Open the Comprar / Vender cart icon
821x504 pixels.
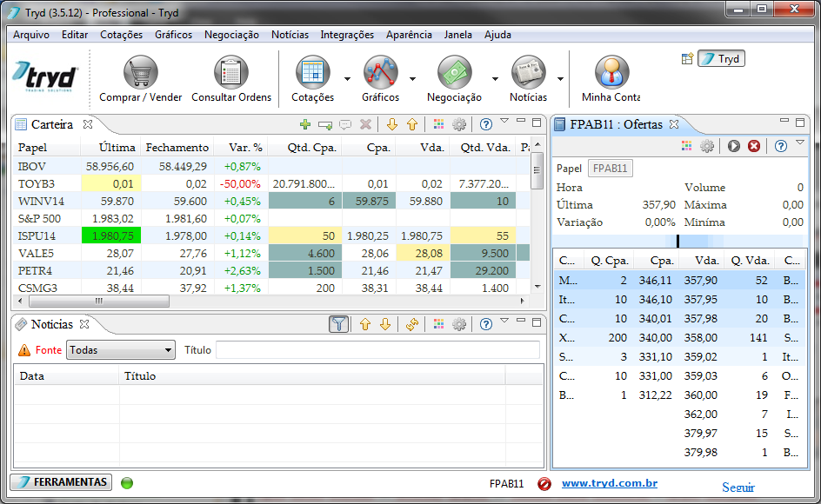tap(140, 72)
